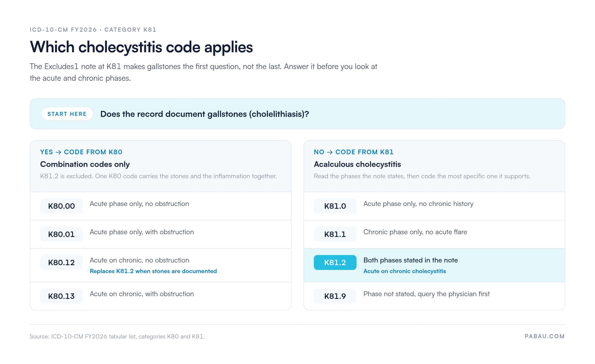
Task: Click the 'Which cholecystitis code applies' title
Action: 141,47
